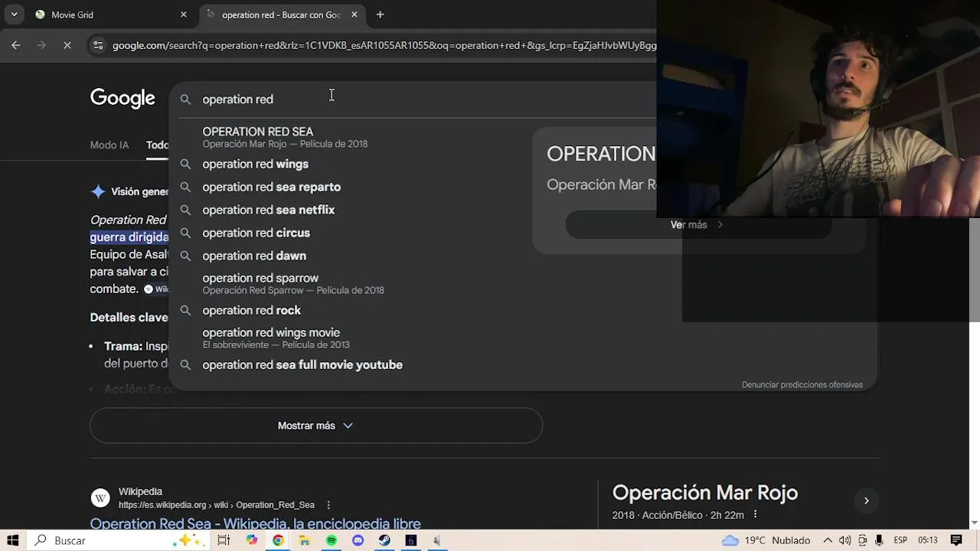
Task: Click magnifier icon beside operation red circus
Action: (185, 233)
